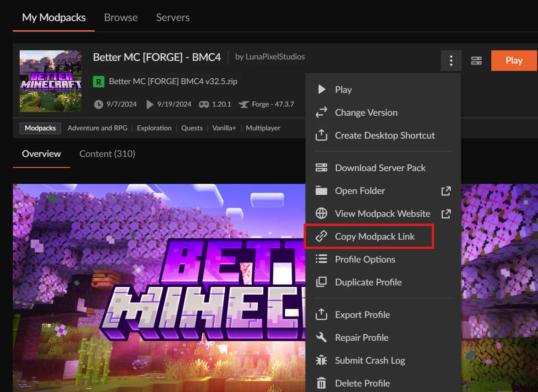Select Create Desktop Shortcut option

point(383,135)
